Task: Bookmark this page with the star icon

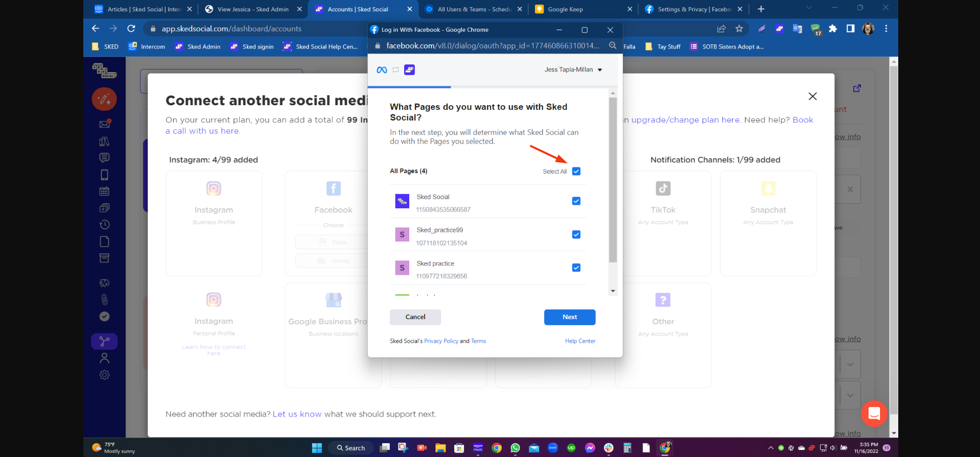Action: point(739,29)
